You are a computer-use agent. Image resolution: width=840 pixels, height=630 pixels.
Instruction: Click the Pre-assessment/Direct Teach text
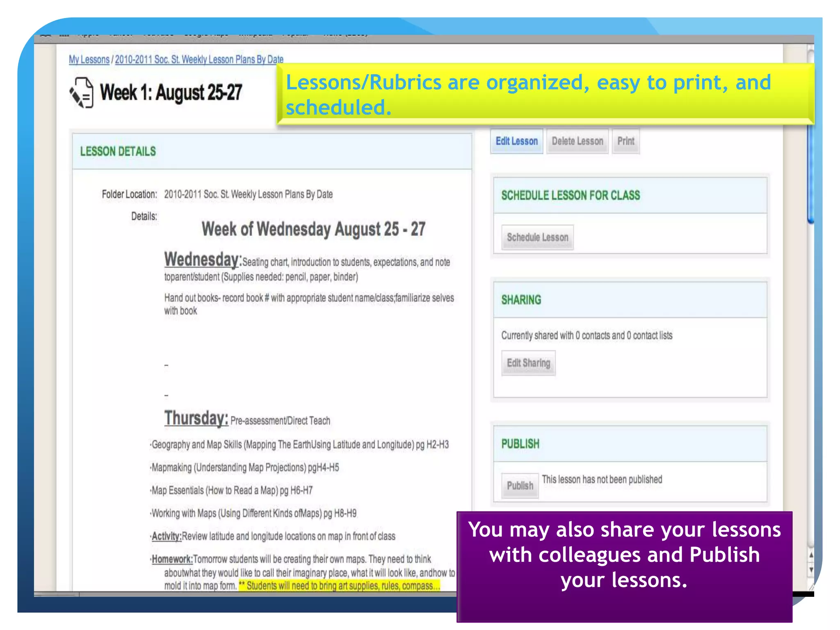[280, 420]
